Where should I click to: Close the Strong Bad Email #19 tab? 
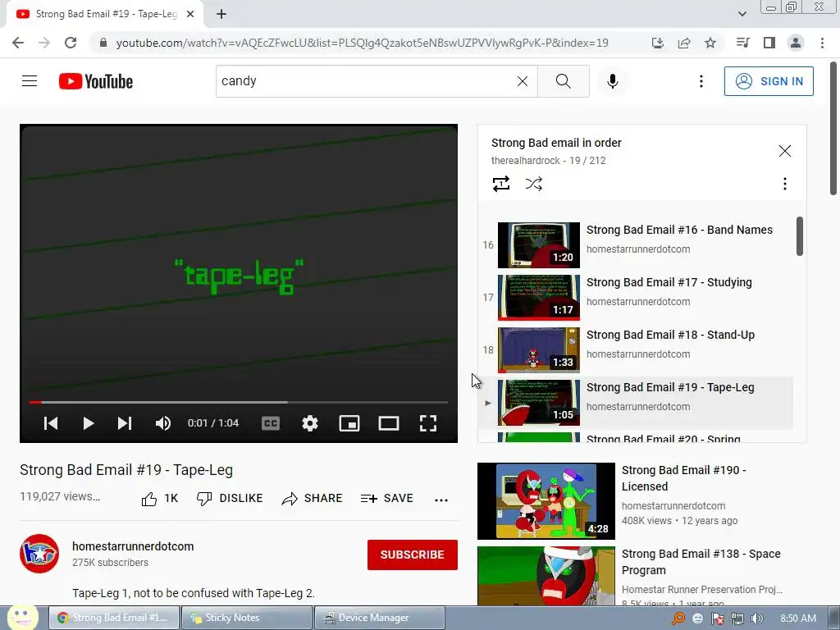click(x=190, y=14)
